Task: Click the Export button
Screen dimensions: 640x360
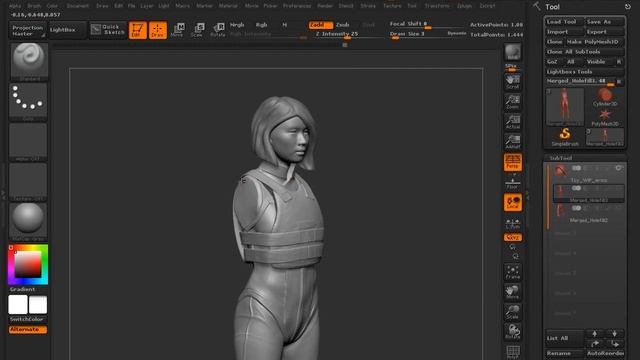Action: (x=604, y=32)
